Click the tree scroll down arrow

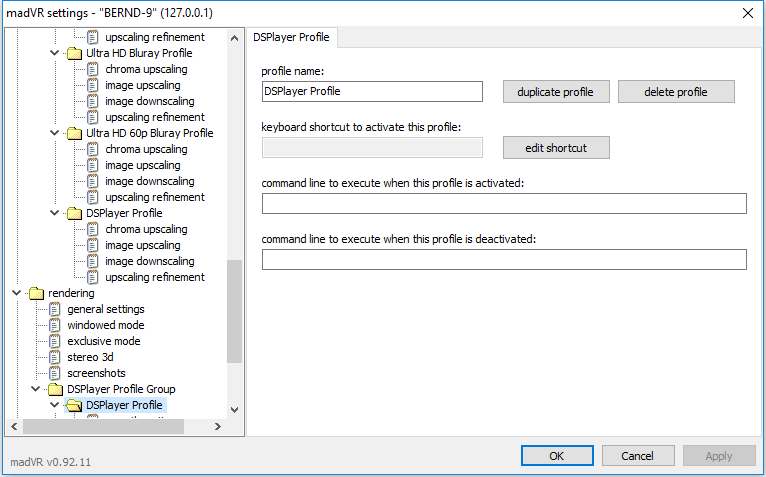234,410
